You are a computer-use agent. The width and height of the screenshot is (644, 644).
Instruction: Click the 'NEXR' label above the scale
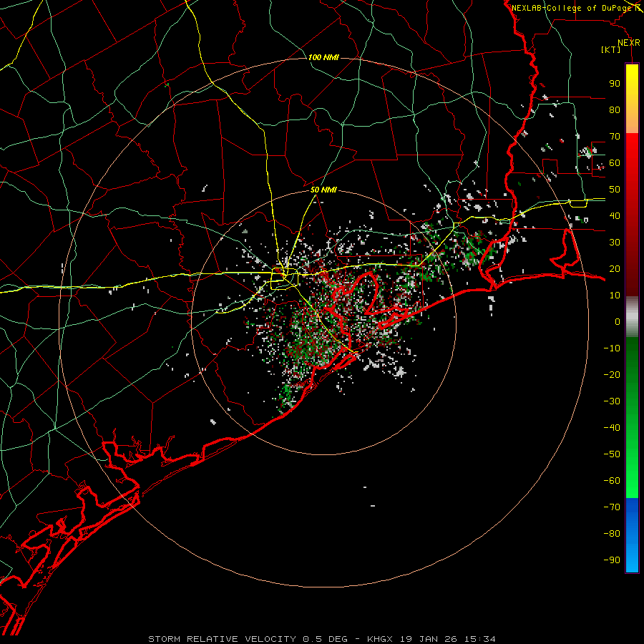pyautogui.click(x=629, y=43)
